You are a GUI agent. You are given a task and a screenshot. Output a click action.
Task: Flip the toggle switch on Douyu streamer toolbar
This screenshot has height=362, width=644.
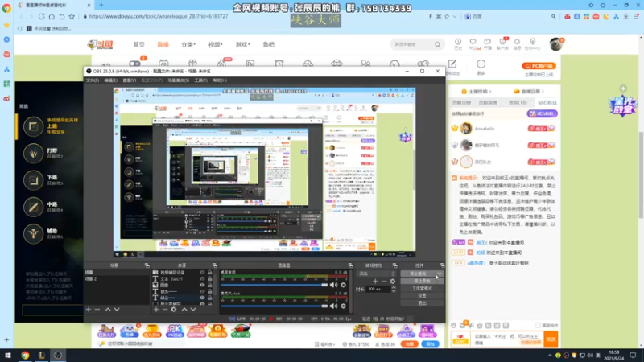[134, 64]
